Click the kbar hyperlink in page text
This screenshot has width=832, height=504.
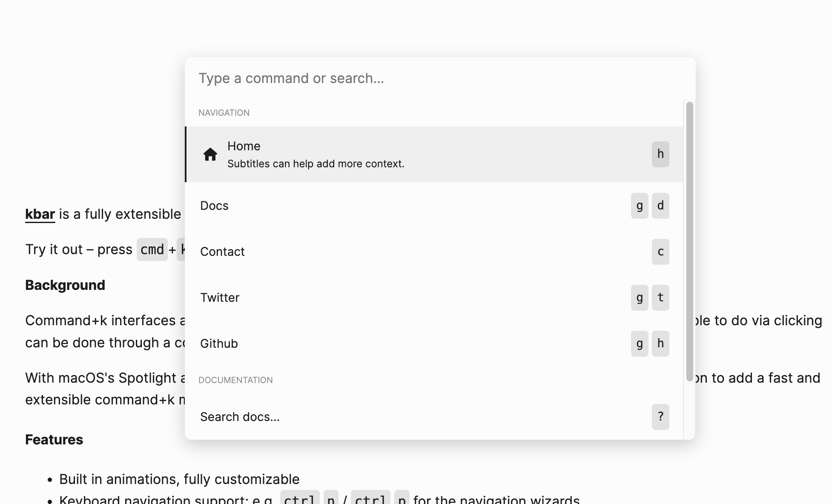40,214
